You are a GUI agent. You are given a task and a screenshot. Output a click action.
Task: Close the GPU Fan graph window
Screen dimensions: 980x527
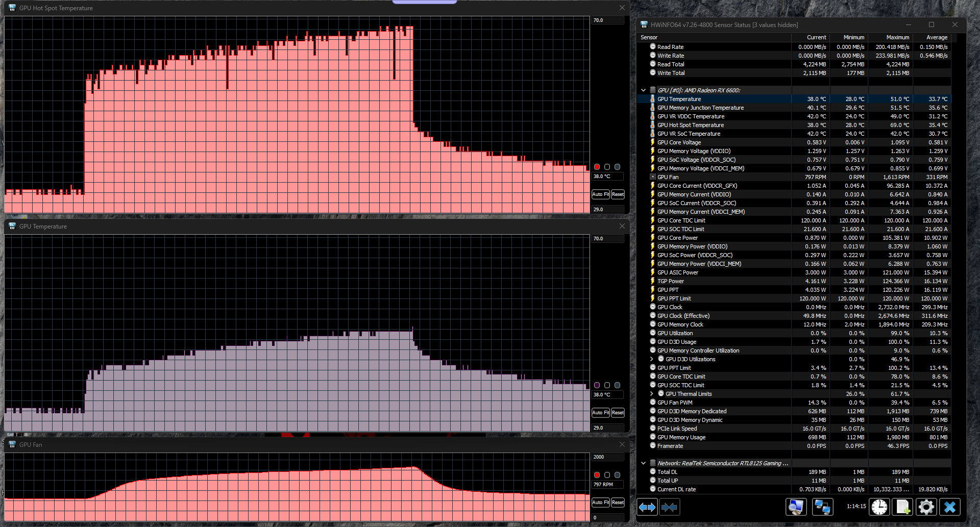(x=622, y=445)
